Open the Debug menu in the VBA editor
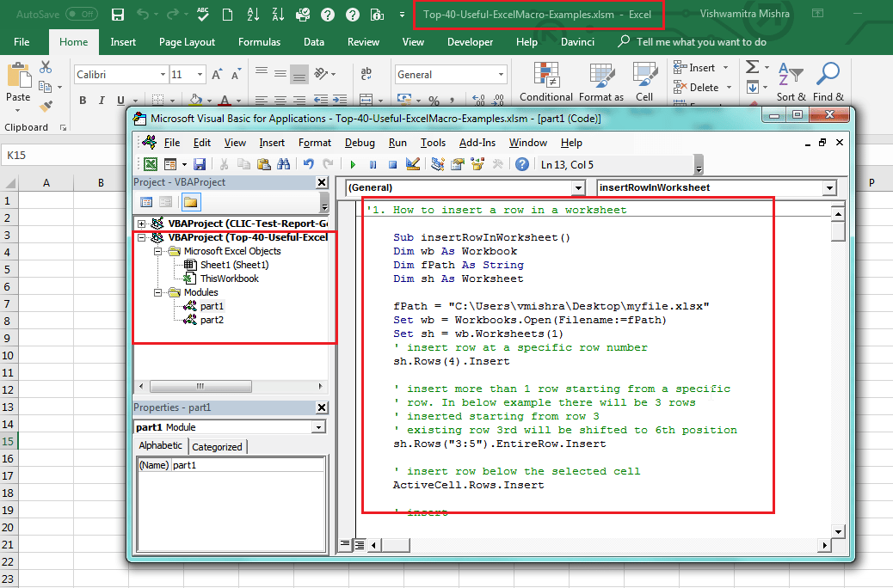The image size is (893, 588). point(360,143)
